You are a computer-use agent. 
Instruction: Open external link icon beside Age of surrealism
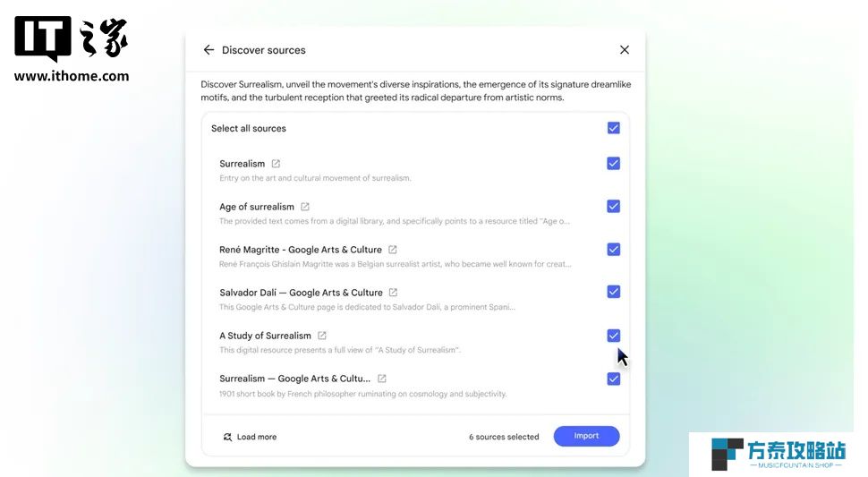(x=305, y=207)
